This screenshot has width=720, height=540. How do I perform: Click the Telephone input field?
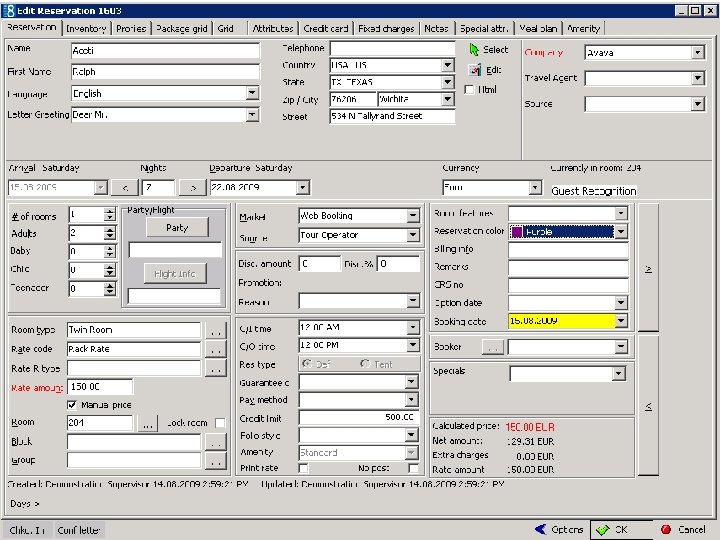click(x=393, y=48)
